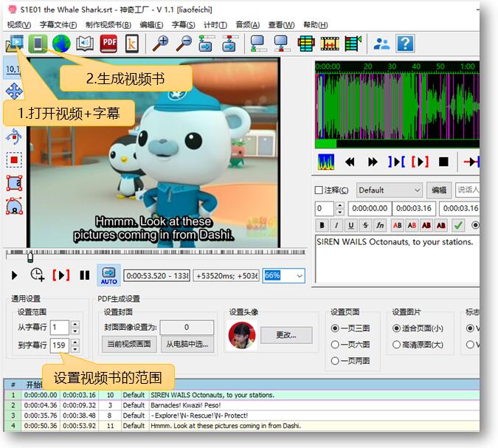Seek audio forward with double right arrows
Screen dimensions: 498x448
[373, 162]
